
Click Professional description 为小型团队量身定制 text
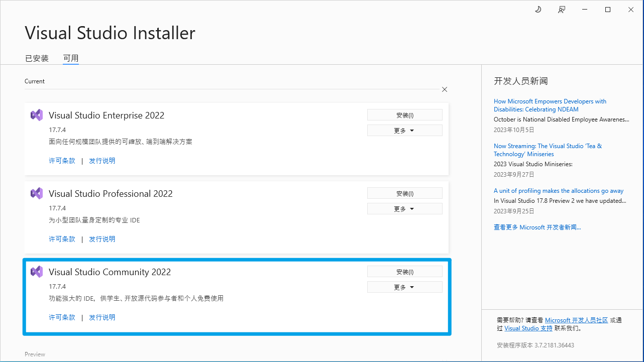click(94, 220)
